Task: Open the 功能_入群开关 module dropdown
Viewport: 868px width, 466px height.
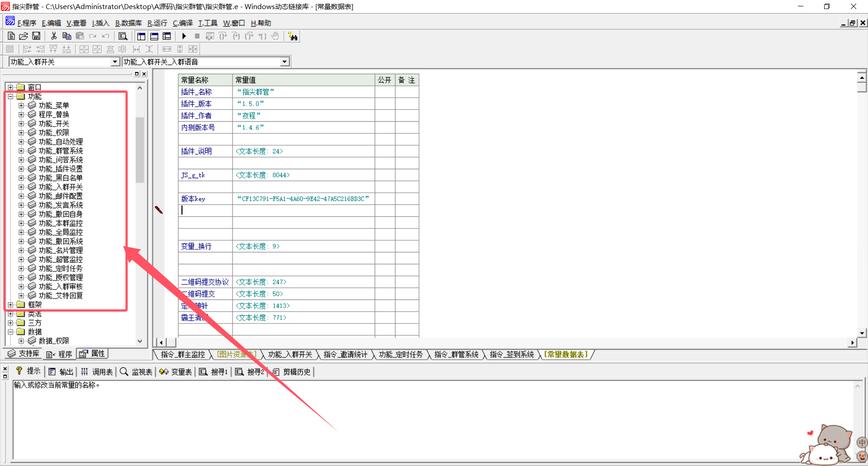Action: (115, 62)
